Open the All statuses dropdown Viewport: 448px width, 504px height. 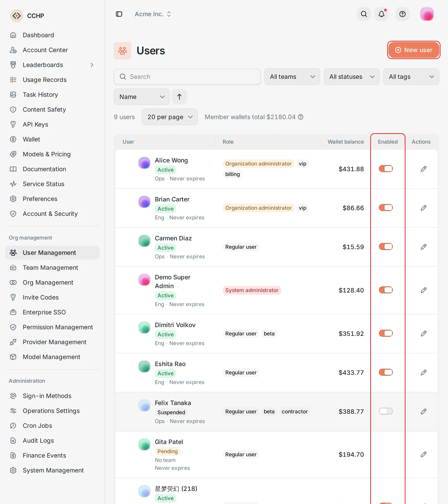pos(351,77)
